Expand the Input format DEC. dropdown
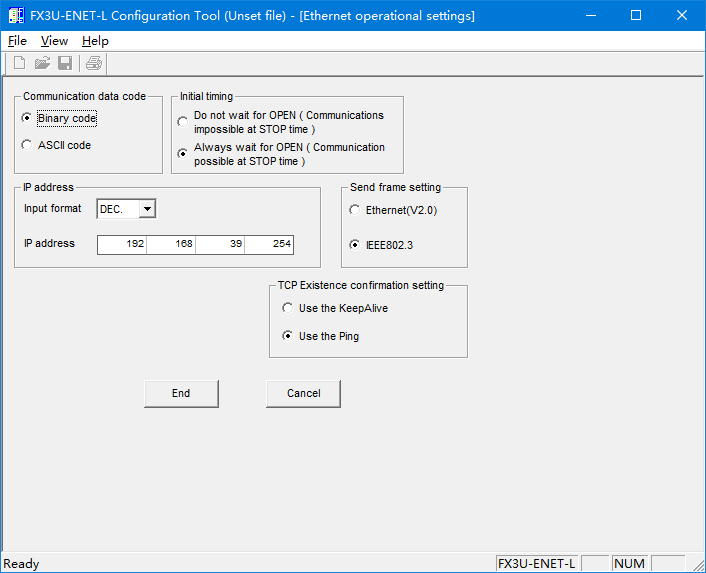Screen dimensions: 706x573 tap(147, 209)
